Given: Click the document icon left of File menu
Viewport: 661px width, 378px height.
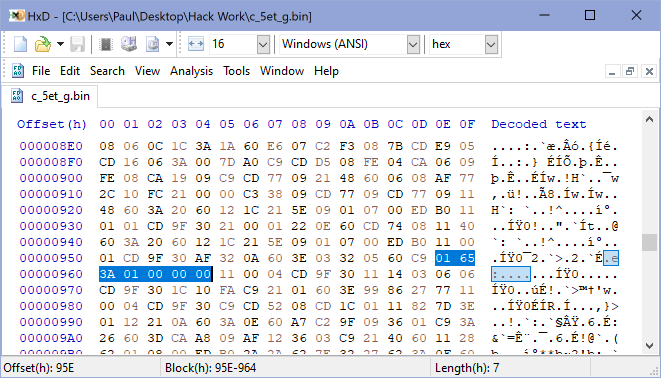Looking at the screenshot, I should (17, 71).
